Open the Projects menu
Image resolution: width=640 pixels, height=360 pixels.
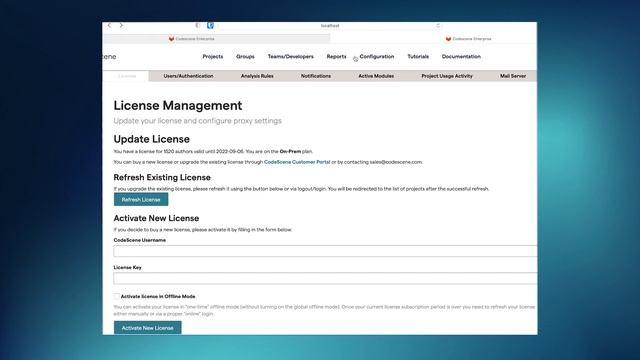[213, 56]
